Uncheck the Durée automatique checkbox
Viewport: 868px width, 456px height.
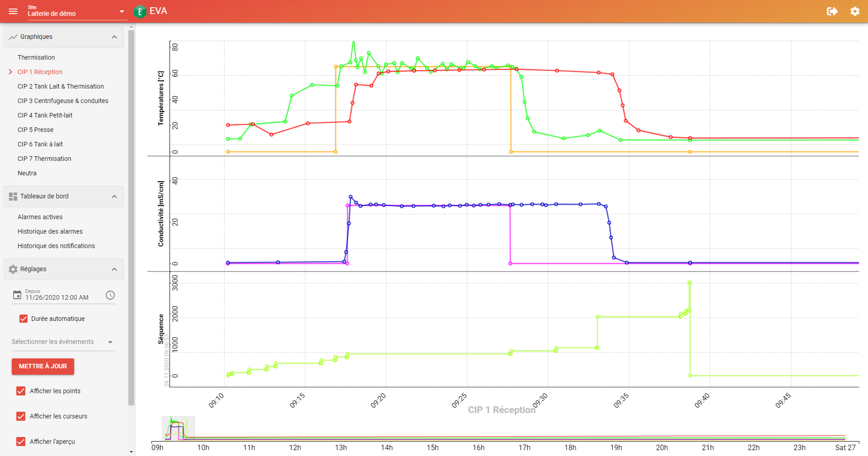coord(24,319)
